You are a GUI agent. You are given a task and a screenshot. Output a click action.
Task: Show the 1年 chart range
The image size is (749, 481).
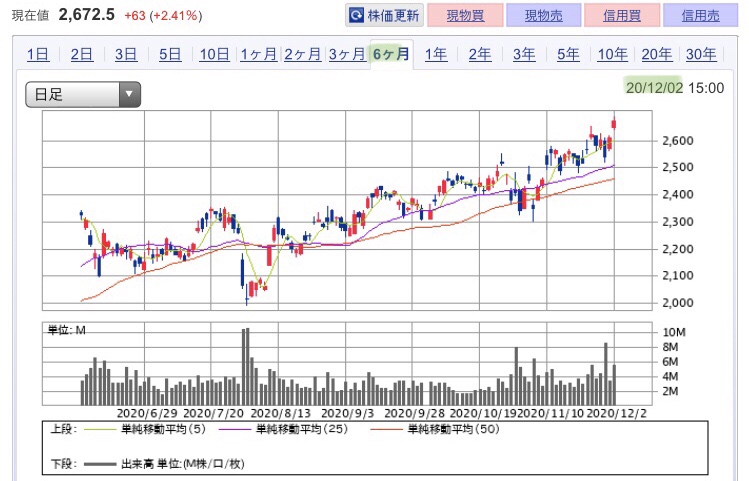pyautogui.click(x=436, y=54)
